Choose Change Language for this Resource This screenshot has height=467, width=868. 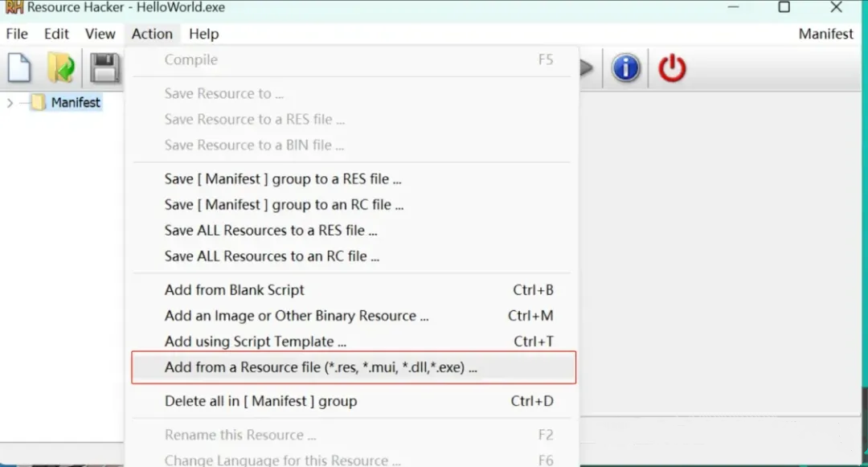coord(353,459)
